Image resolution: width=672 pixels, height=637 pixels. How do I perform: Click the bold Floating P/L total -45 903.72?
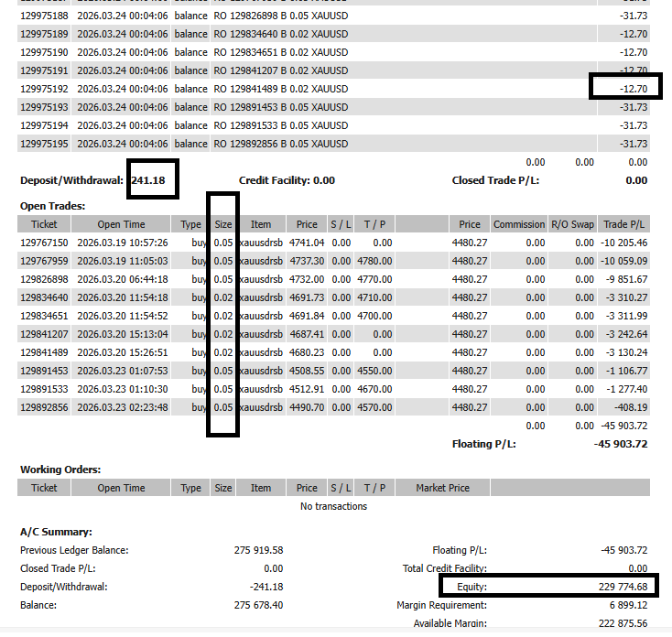(621, 444)
